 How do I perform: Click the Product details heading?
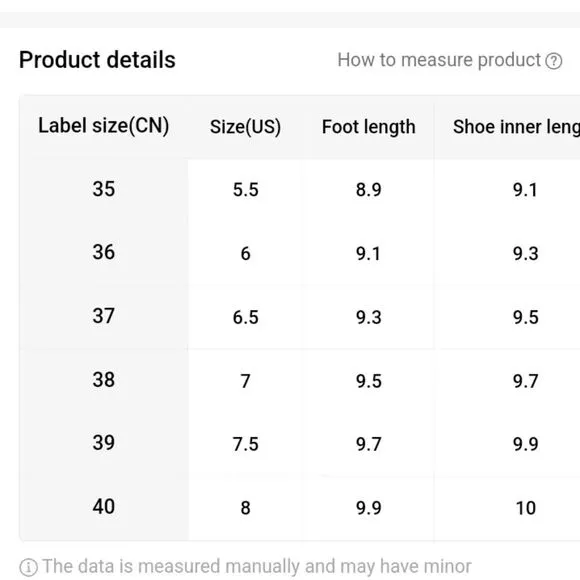click(97, 60)
